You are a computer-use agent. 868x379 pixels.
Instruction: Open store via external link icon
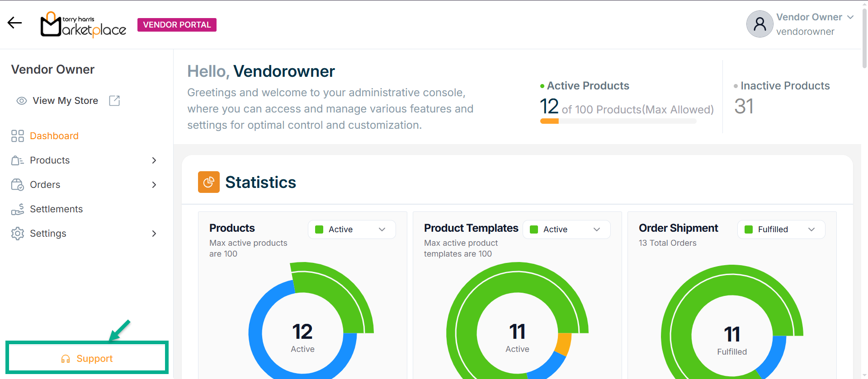point(114,101)
